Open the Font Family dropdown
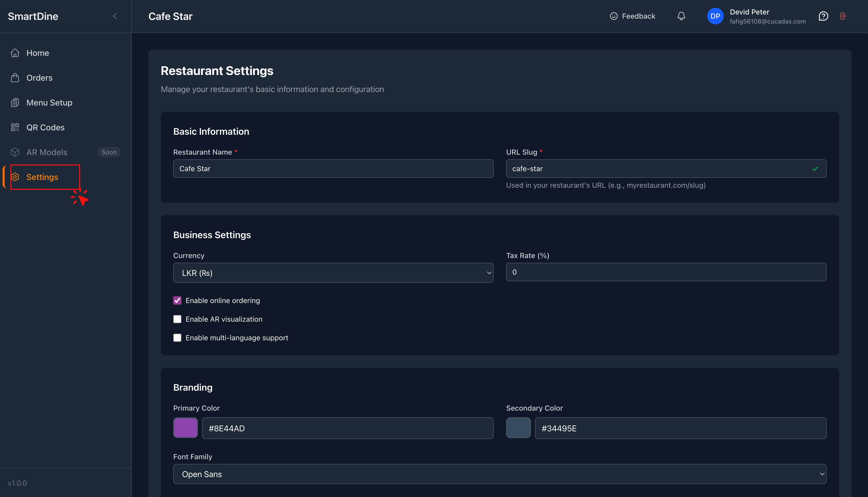 tap(499, 474)
